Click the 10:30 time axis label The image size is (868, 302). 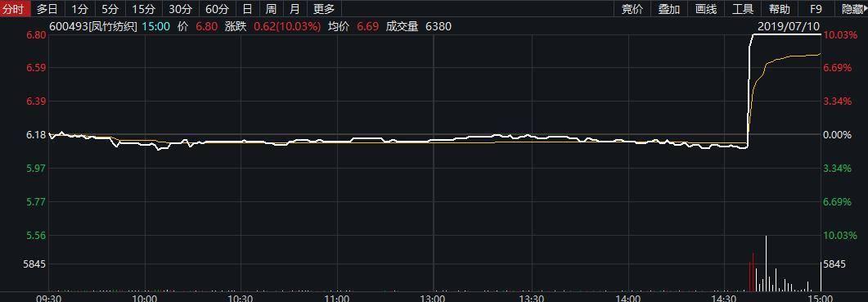click(241, 298)
